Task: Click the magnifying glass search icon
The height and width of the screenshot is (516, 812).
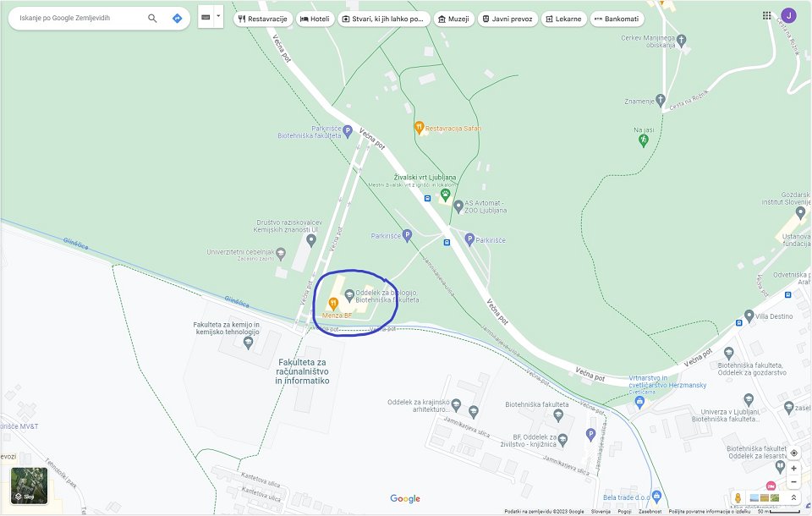Action: 152,18
